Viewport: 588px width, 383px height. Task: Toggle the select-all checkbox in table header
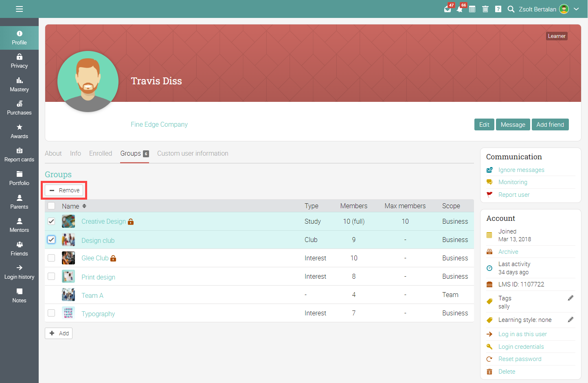point(51,206)
